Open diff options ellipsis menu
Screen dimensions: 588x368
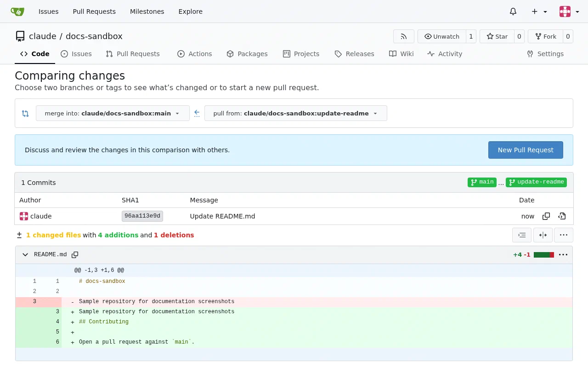point(564,235)
